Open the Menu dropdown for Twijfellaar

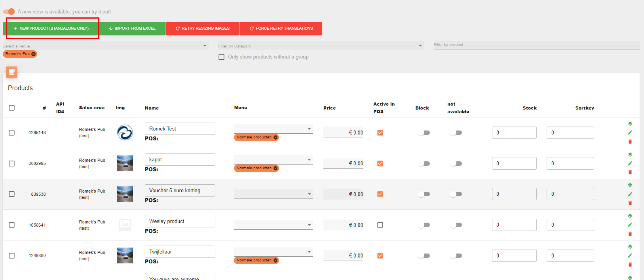(x=273, y=252)
